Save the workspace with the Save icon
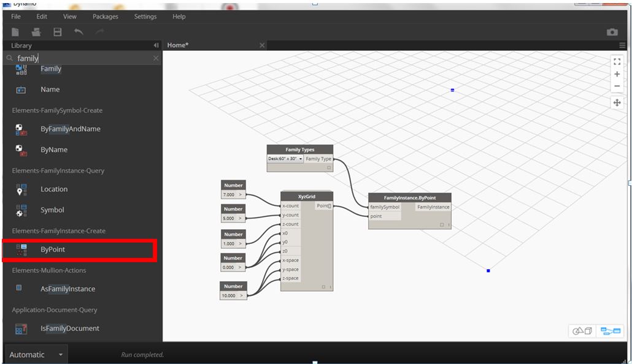This screenshot has height=364, width=632. (58, 31)
